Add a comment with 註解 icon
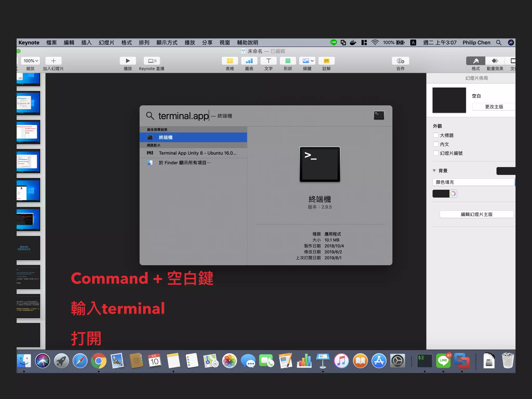Screen dimensions: 532x399 pos(327,61)
